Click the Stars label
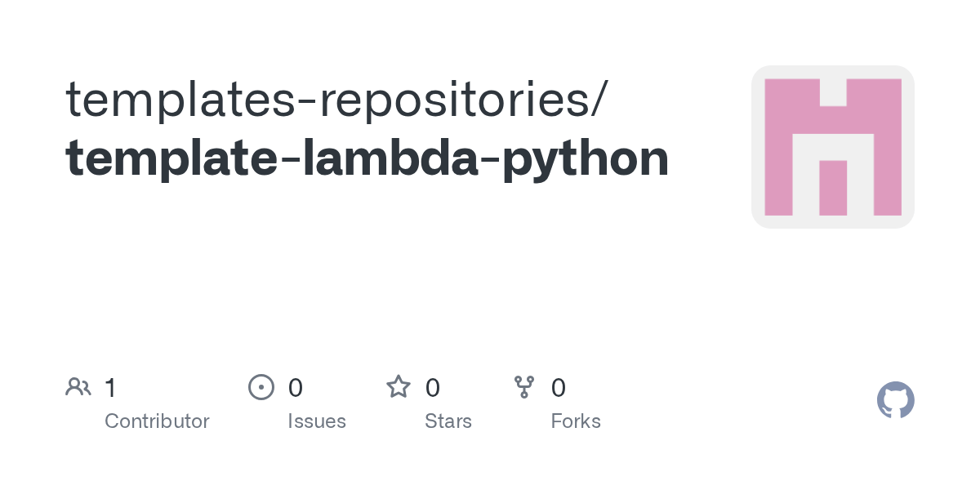The height and width of the screenshot is (490, 980). coord(448,421)
